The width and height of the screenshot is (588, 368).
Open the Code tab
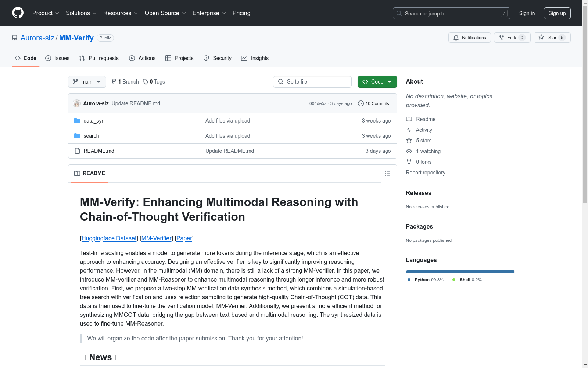pyautogui.click(x=26, y=58)
